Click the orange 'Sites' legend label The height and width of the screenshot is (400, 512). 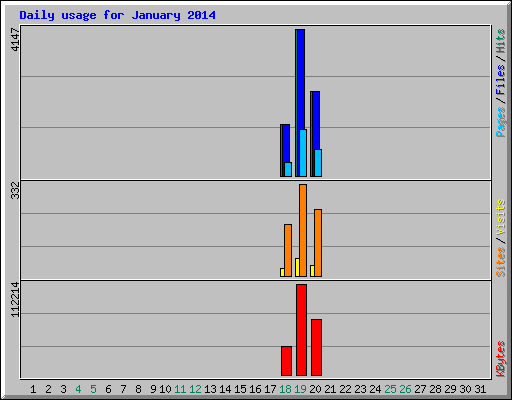[x=501, y=262]
